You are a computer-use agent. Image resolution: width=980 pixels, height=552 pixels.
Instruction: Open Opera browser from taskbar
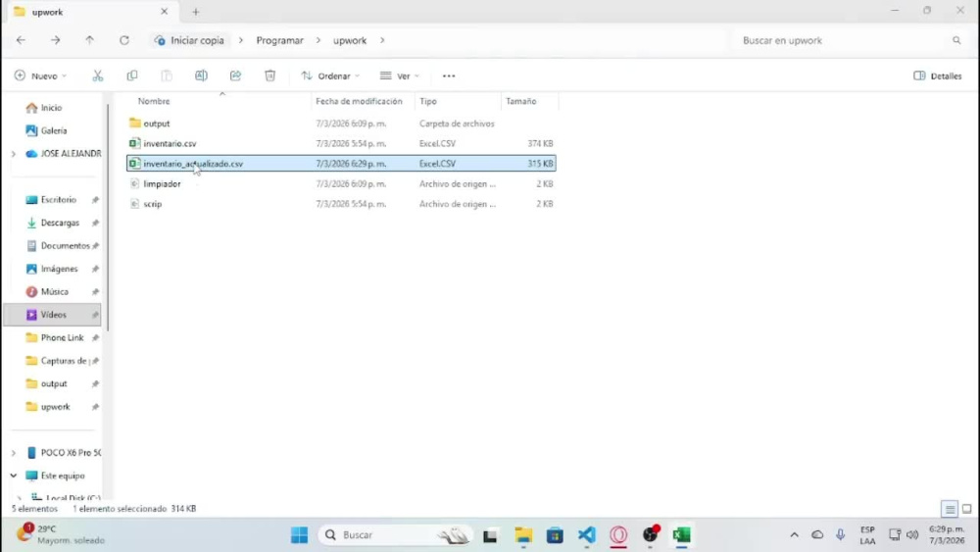618,535
